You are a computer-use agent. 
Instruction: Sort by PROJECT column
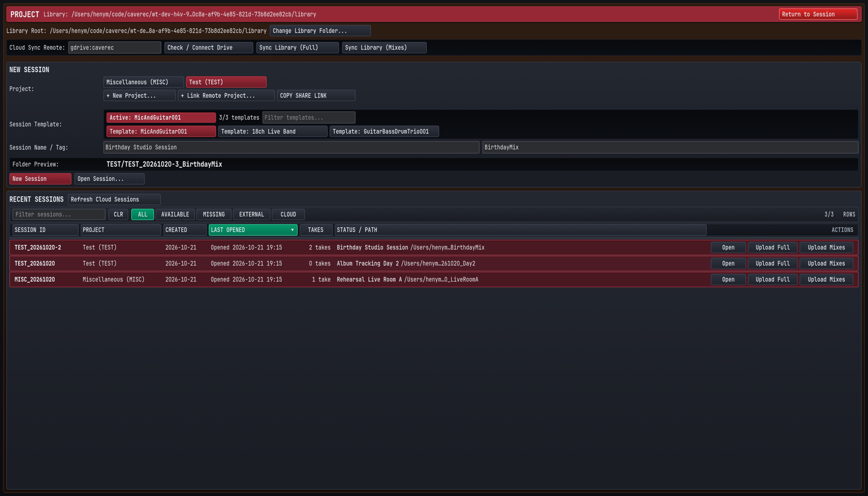tap(120, 230)
